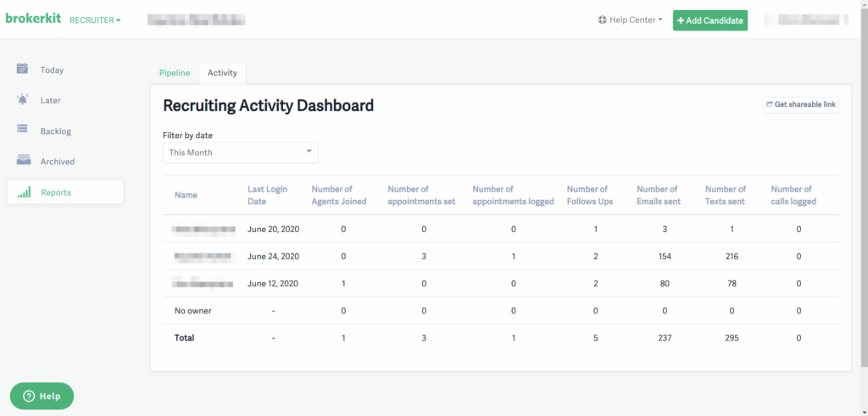The height and width of the screenshot is (416, 868).
Task: Click the 295 total texts value
Action: 732,338
